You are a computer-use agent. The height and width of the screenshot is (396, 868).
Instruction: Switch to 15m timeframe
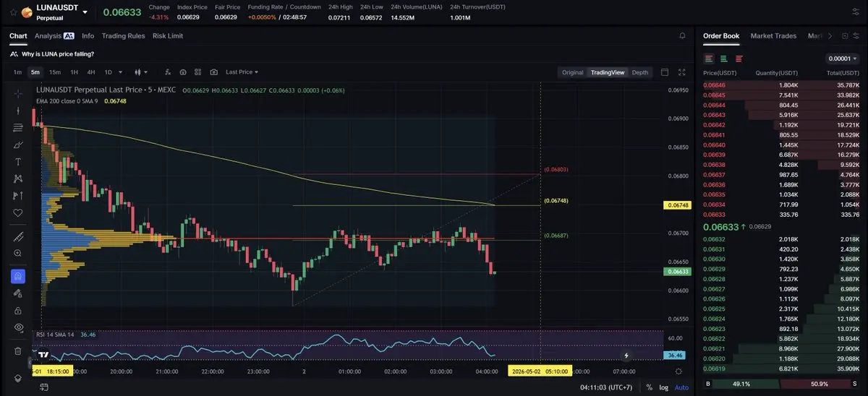[55, 72]
